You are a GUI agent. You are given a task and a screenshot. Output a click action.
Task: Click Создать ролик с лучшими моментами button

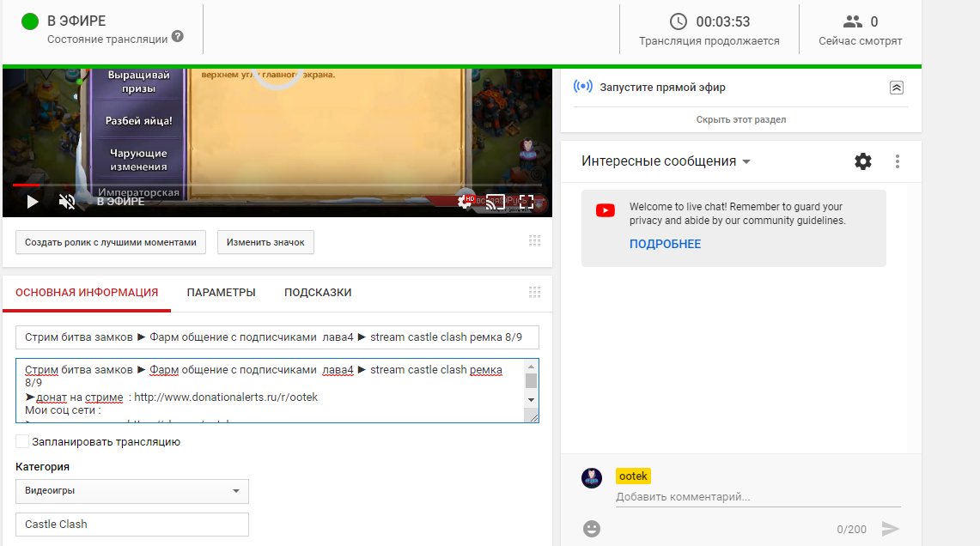(x=111, y=242)
